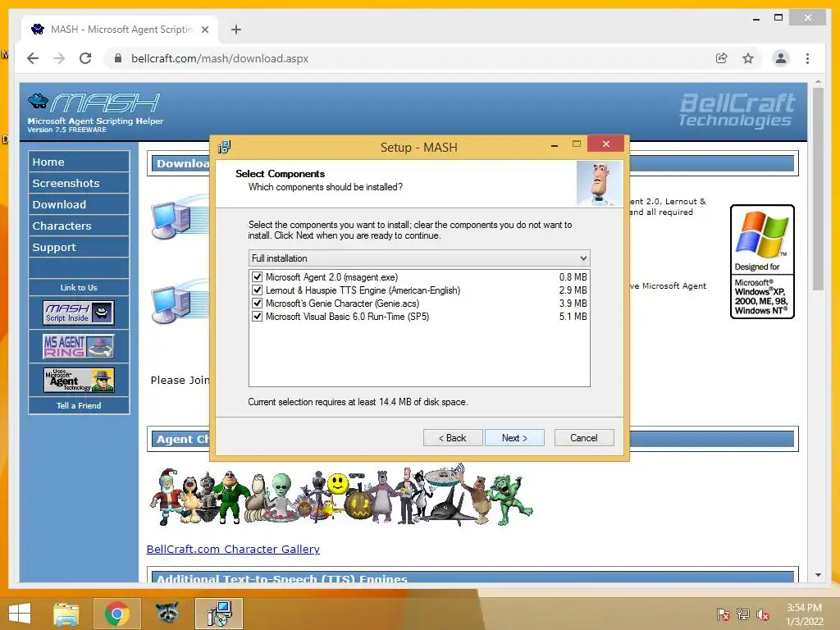Screen dimensions: 840x630
Task: Click the scrollbar down arrow
Action: pos(818,575)
